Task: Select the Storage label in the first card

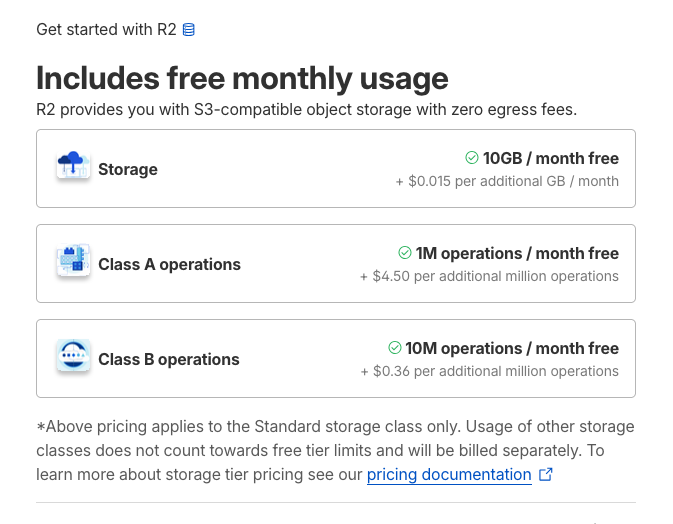Action: click(x=128, y=169)
